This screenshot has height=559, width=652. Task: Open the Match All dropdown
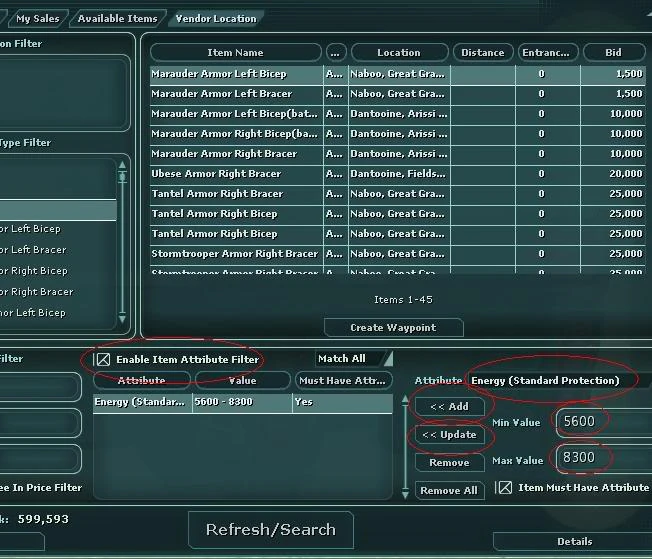click(x=353, y=359)
